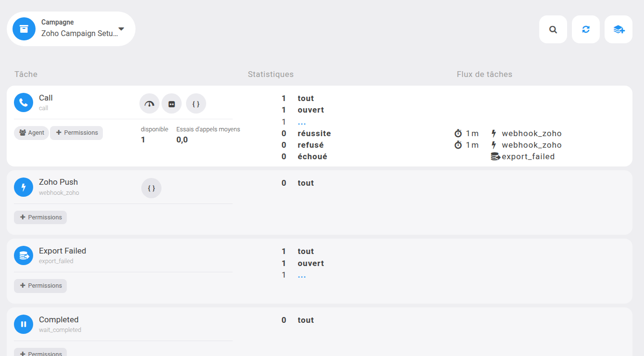The height and width of the screenshot is (356, 644).
Task: Click the 'tout' statistic in Completed
Action: [306, 320]
